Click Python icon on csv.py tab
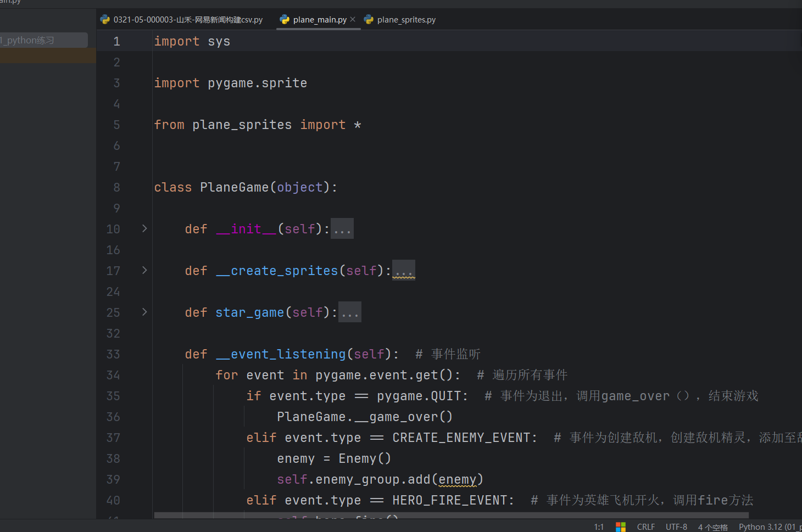The width and height of the screenshot is (802, 532). (x=105, y=20)
